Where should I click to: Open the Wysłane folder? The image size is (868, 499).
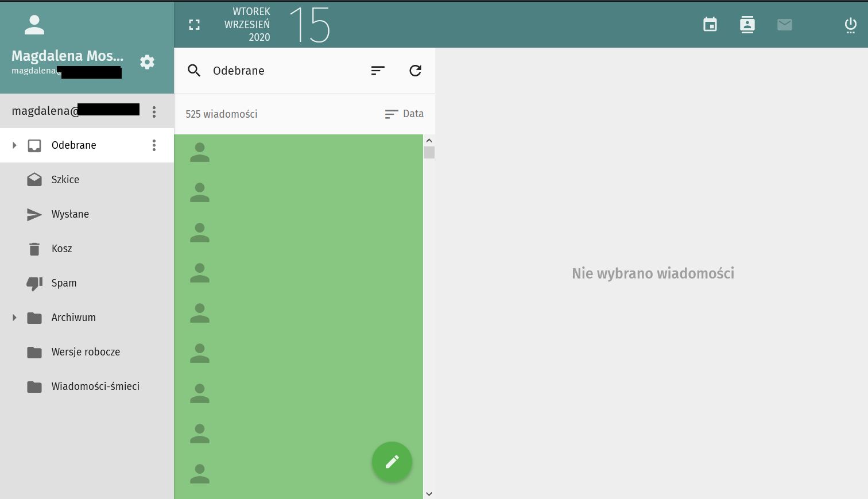(70, 214)
